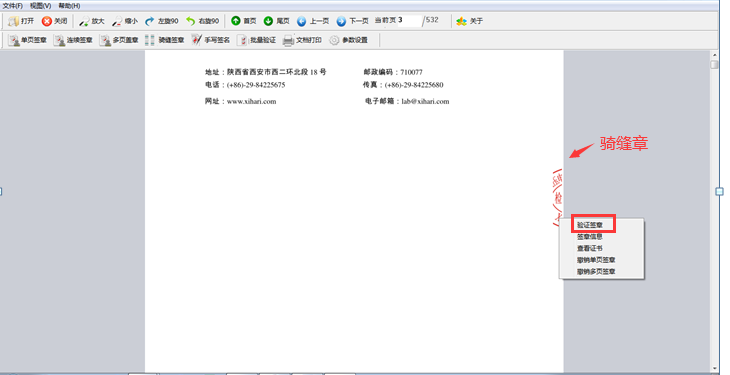Click the 当前页 page number field
The width and height of the screenshot is (730, 375).
409,20
